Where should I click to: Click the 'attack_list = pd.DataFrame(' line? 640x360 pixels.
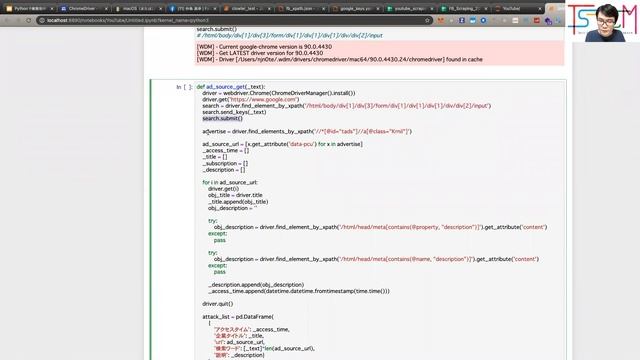(x=238, y=317)
